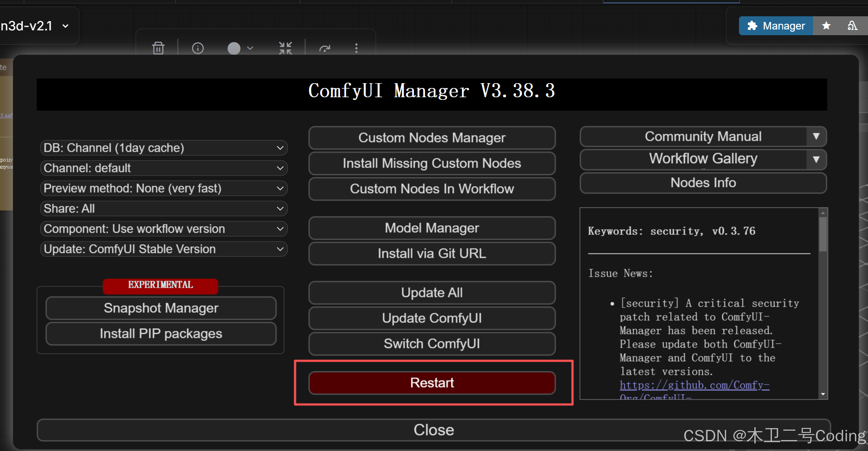The image size is (868, 451).
Task: Open the Community Manual button
Action: pos(694,136)
